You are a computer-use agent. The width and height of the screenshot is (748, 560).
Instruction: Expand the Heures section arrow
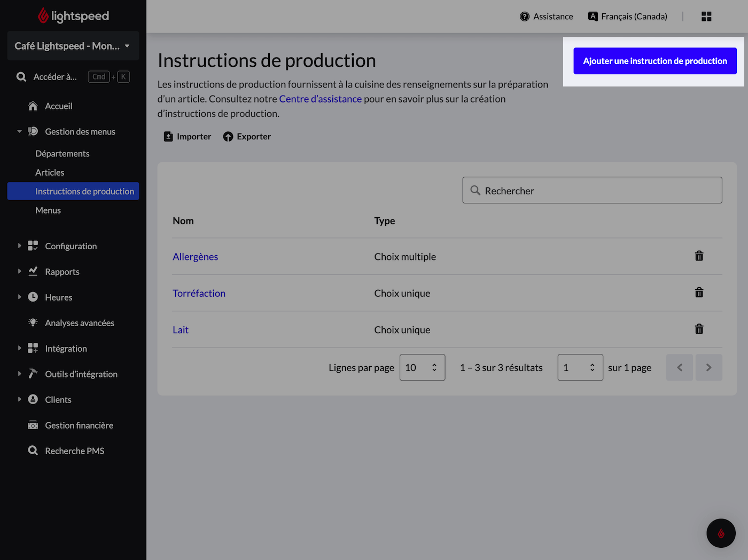click(x=19, y=297)
